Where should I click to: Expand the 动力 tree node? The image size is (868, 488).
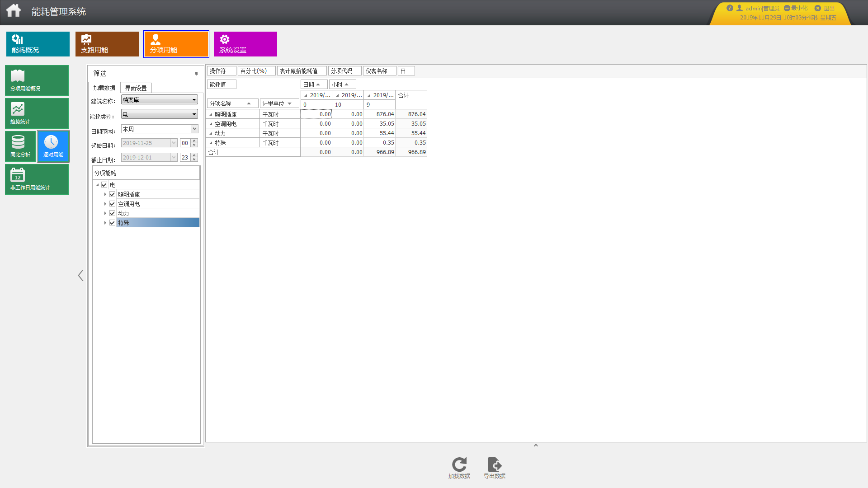[x=105, y=213]
